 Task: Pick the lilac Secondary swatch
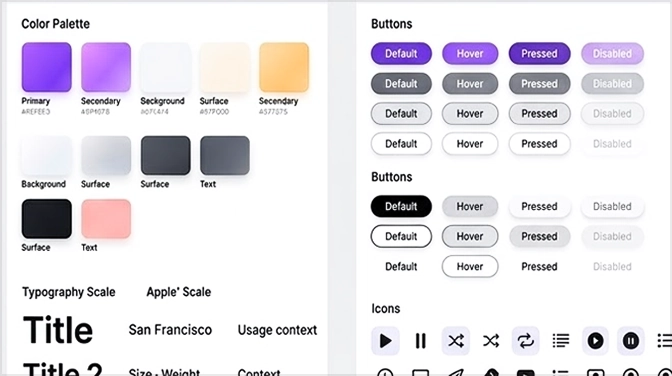tap(106, 67)
